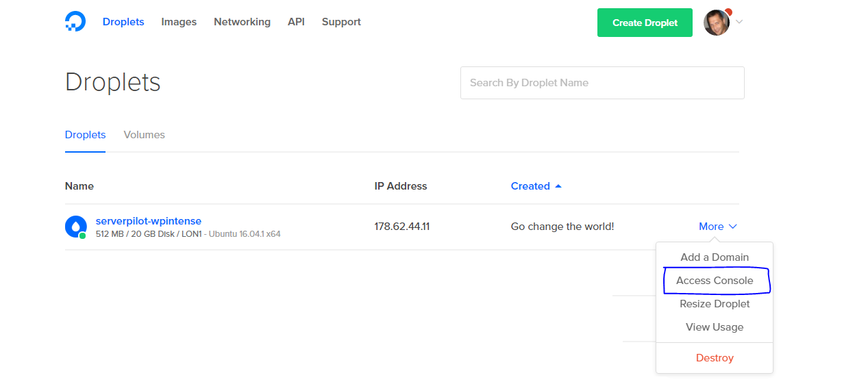Click the droplet specs text 512 MB / 20 GB Disk
Image resolution: width=868 pixels, height=384 pixels.
(x=140, y=234)
